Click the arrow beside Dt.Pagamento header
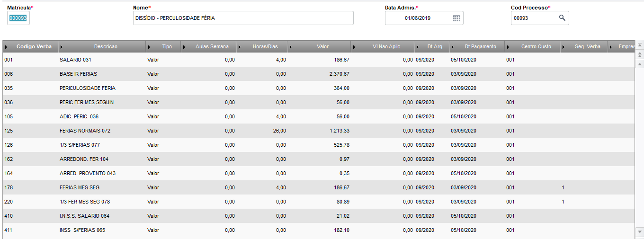644x239 pixels. [x=453, y=47]
